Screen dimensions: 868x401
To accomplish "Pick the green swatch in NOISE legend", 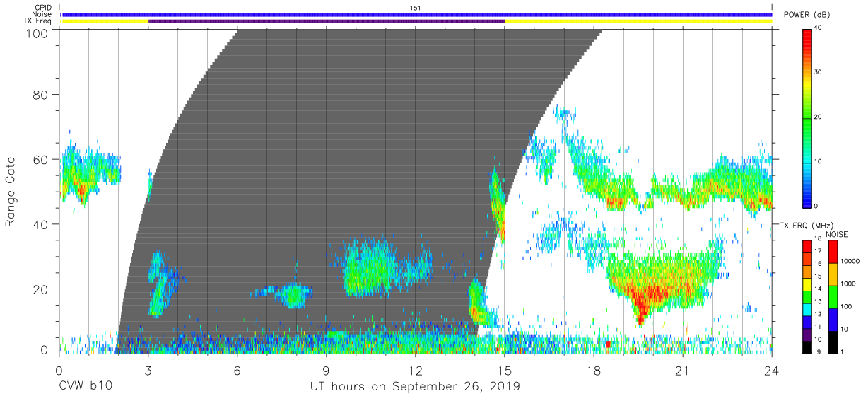I will tap(833, 297).
